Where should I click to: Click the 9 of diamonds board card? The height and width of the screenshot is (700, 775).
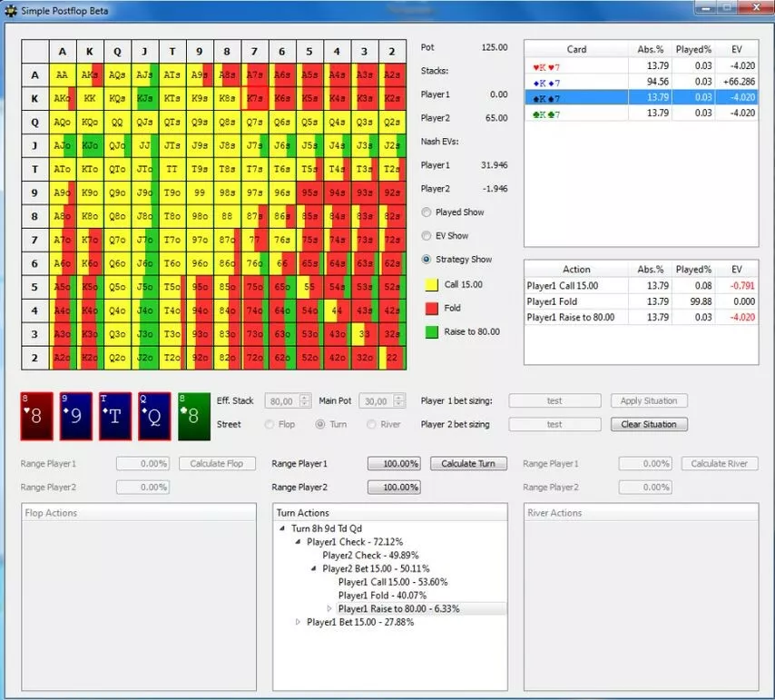[x=77, y=417]
